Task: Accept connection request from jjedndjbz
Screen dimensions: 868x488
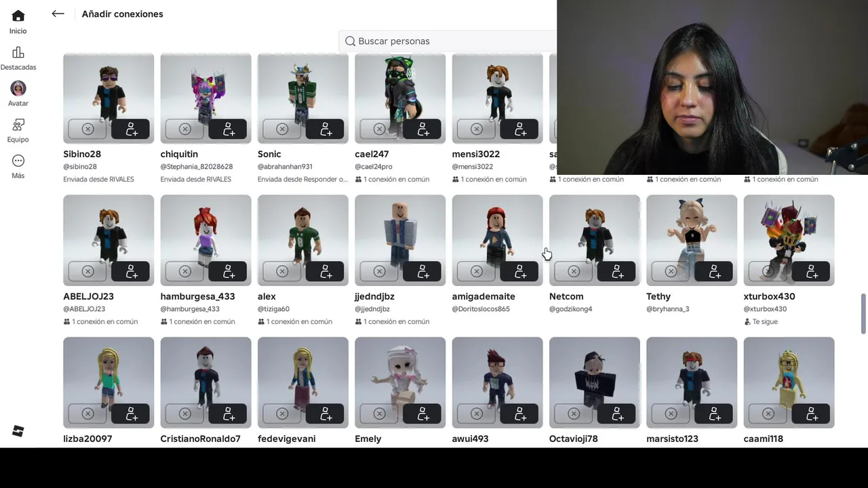Action: tap(422, 271)
